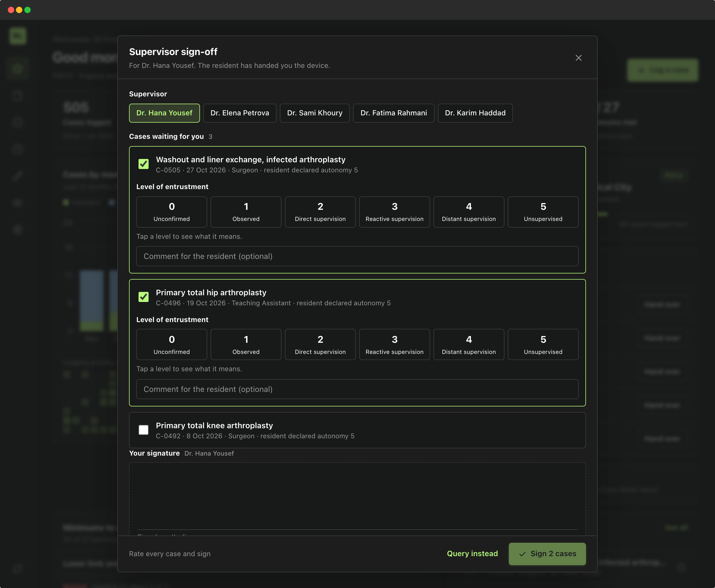Screen dimensions: 715x588
Task: Click the signature drawing area
Action: [357, 499]
